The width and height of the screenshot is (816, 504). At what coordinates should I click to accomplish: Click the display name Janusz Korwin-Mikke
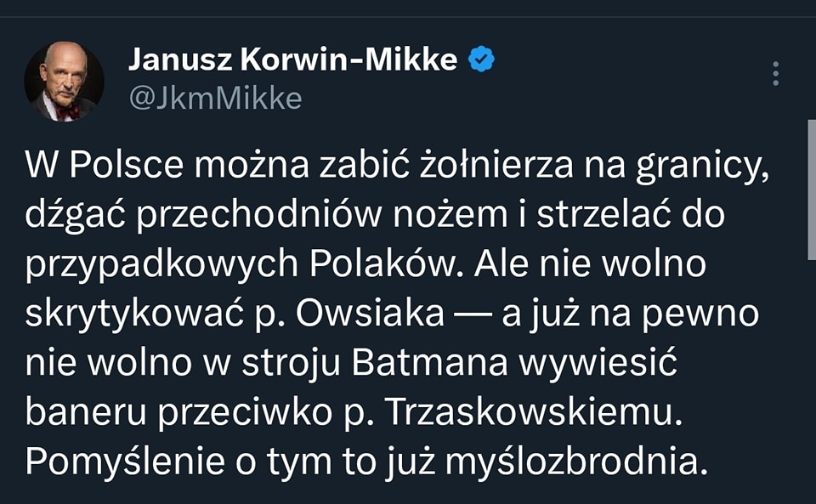pyautogui.click(x=292, y=59)
